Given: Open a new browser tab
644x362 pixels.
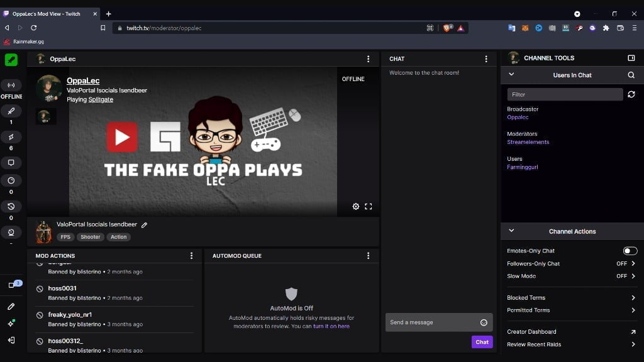Looking at the screenshot, I should 108,14.
